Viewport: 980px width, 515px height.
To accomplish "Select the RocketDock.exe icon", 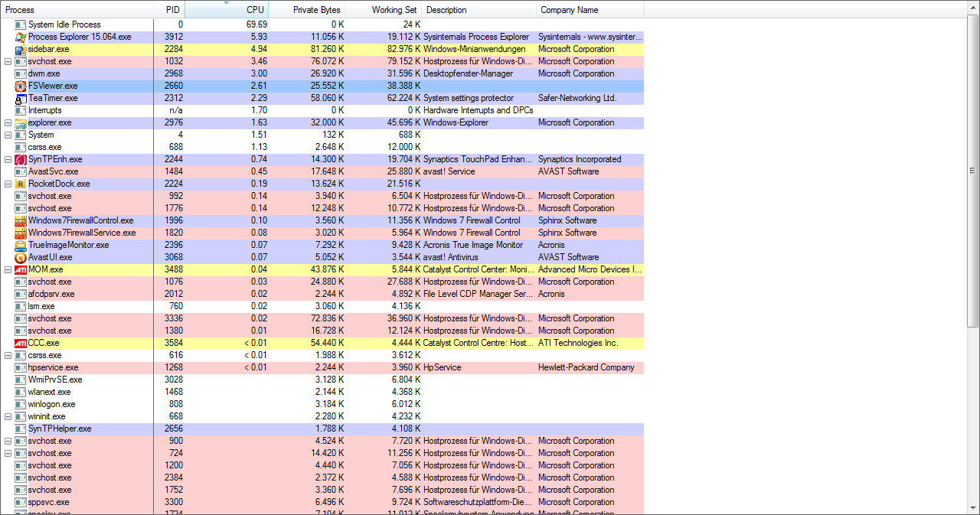I will (21, 184).
